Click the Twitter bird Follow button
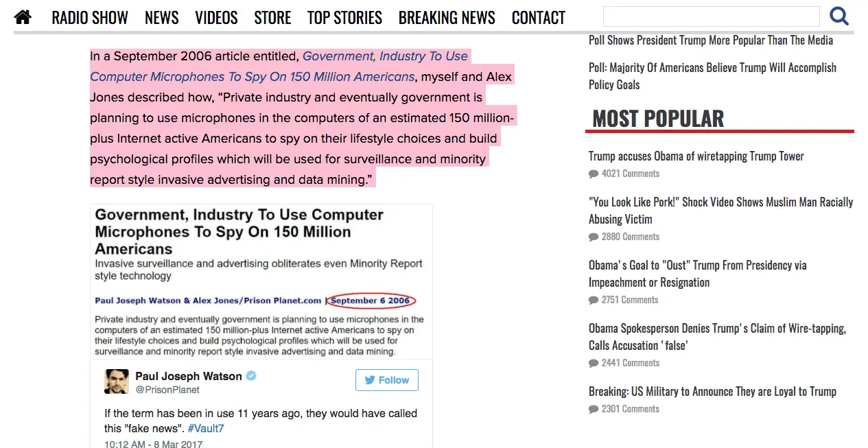868x448 pixels. [387, 380]
